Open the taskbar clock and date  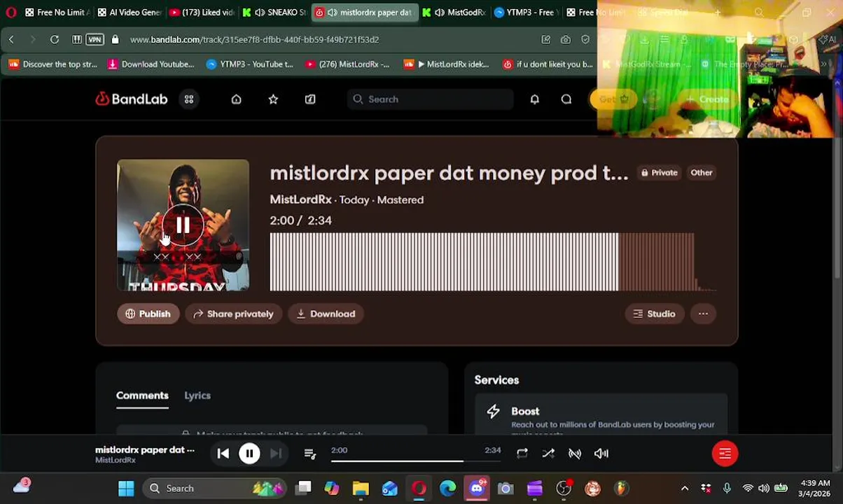click(x=814, y=488)
